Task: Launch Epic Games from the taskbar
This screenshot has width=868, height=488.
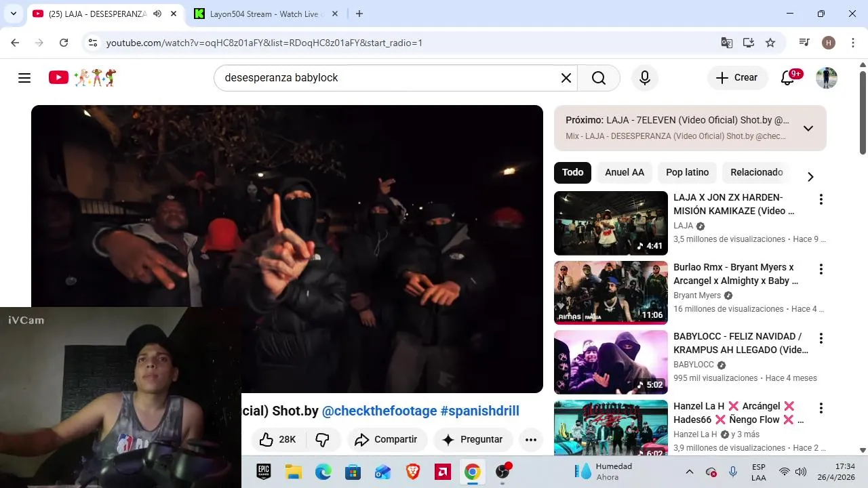Action: coord(264,472)
